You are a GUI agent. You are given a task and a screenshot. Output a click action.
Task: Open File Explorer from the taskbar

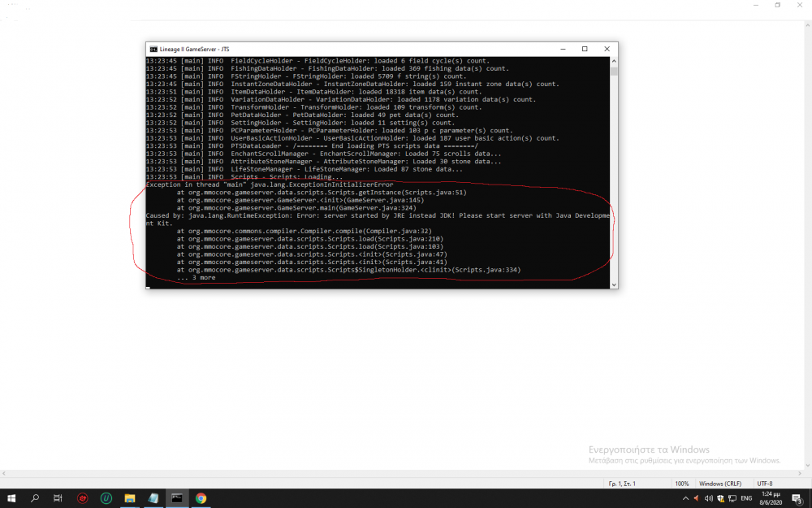129,497
